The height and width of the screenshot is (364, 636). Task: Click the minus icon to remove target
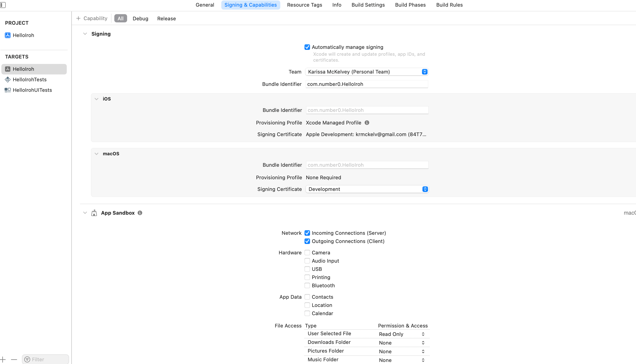[14, 359]
